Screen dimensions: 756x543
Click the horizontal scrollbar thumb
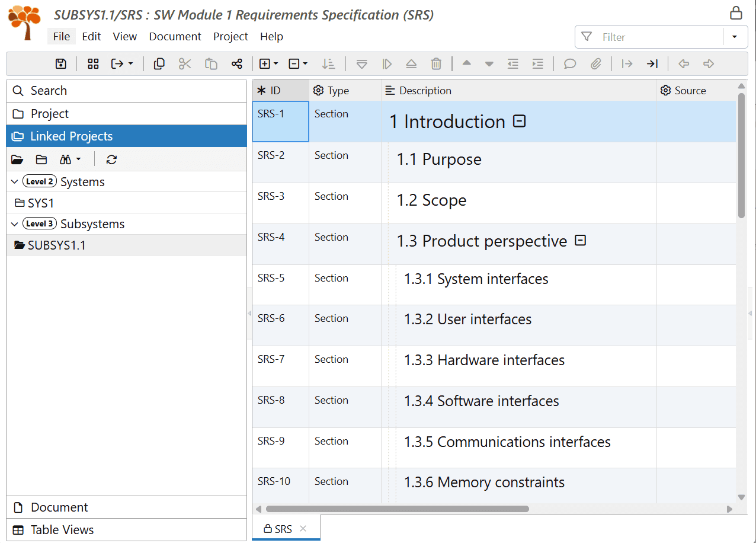(x=397, y=509)
